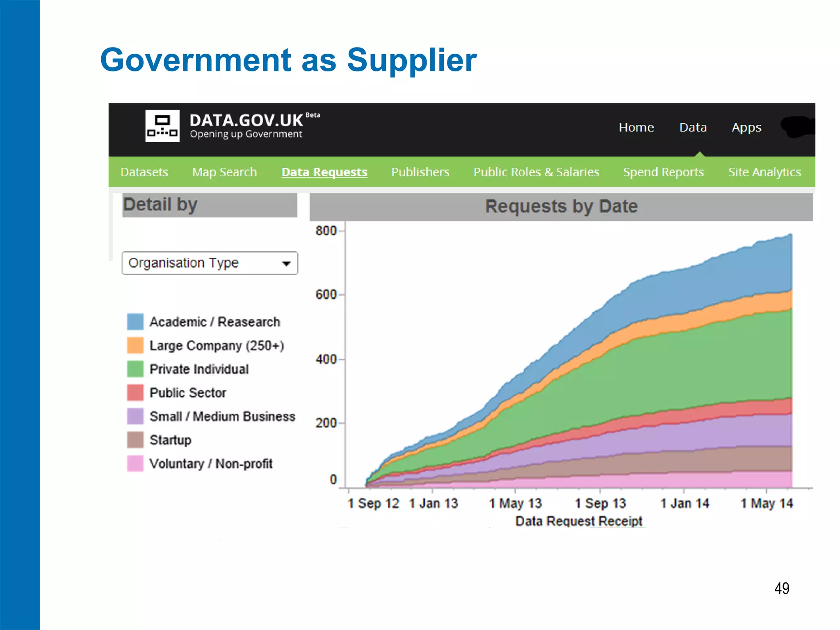The image size is (840, 630).
Task: Click the 800 y-axis value
Action: 326,231
